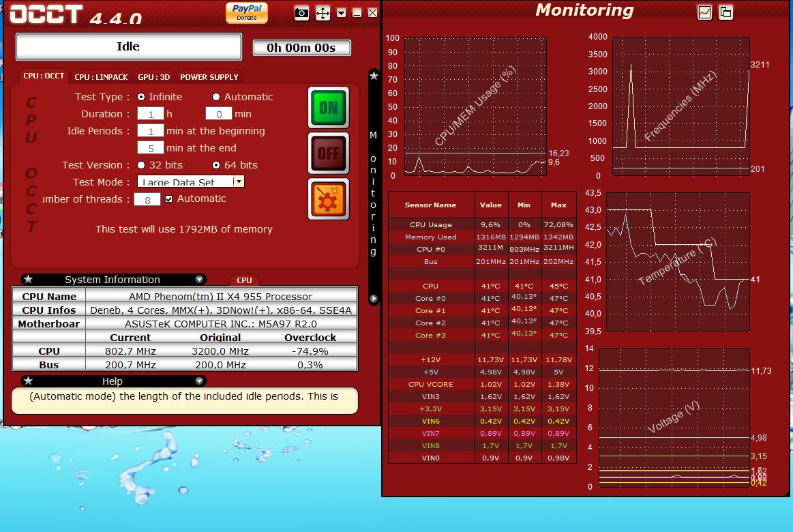The width and height of the screenshot is (793, 532).
Task: Click the Memory Used sensor row label
Action: (x=431, y=237)
